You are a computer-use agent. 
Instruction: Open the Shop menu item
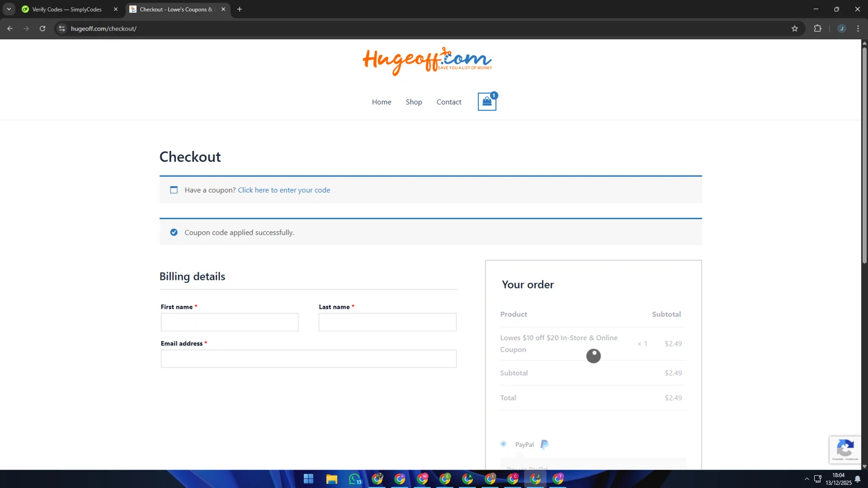[414, 102]
